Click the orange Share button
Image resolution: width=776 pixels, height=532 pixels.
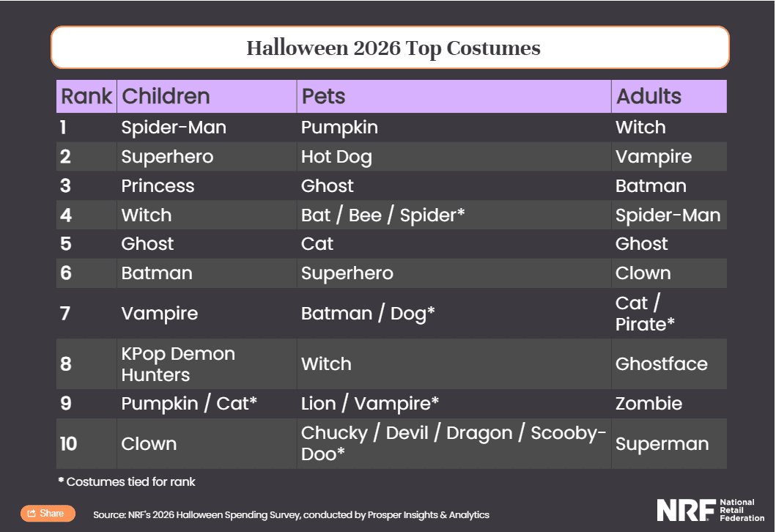click(x=48, y=513)
